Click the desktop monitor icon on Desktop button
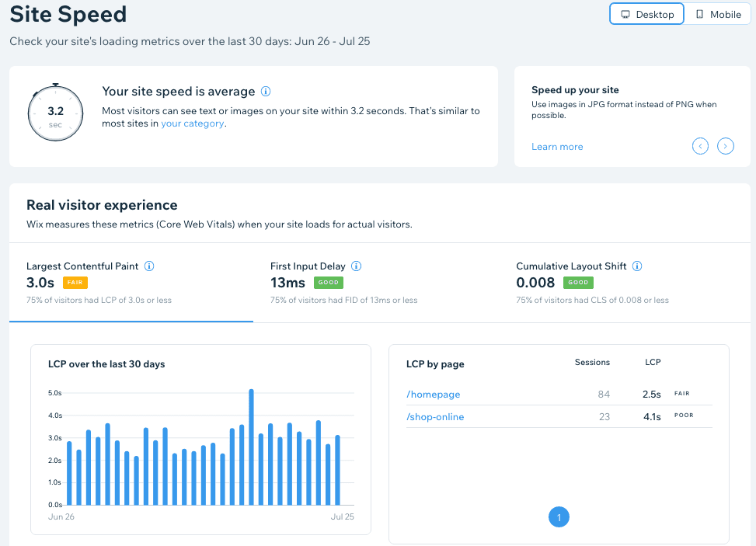The image size is (756, 546). 625,13
